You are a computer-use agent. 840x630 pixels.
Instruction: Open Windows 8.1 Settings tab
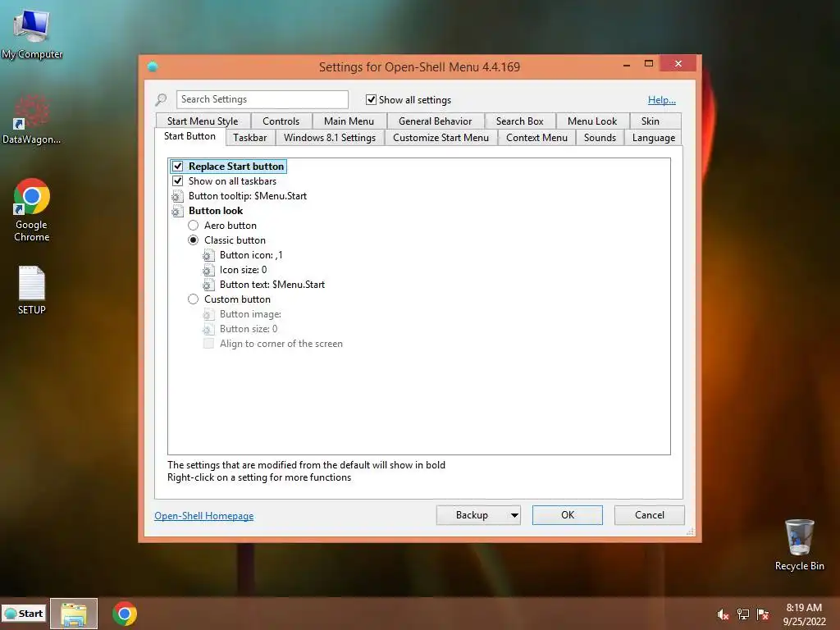tap(330, 138)
